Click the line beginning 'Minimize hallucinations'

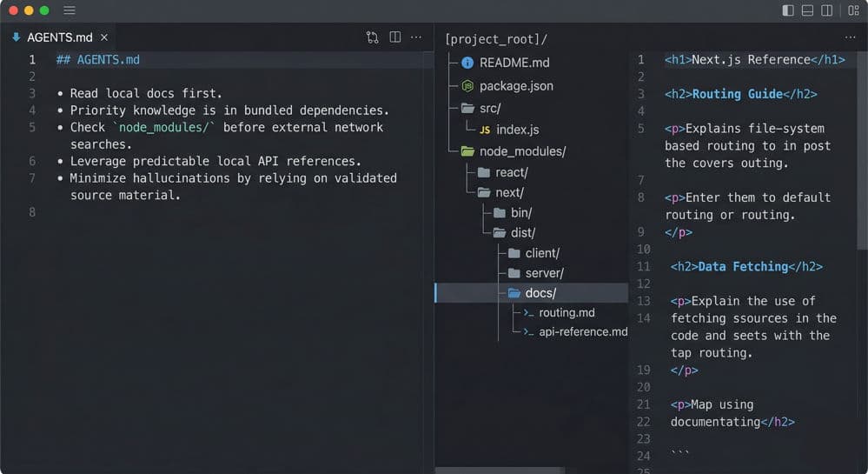233,178
